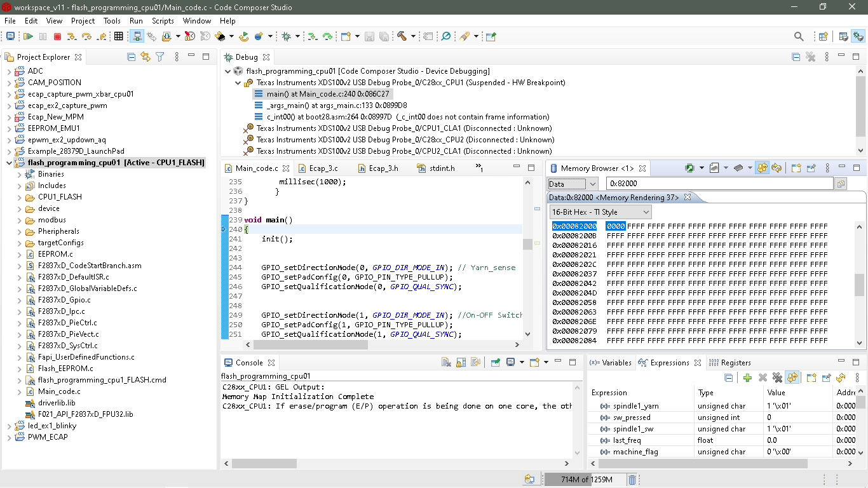Viewport: 868px width, 488px height.
Task: Click the red Terminate button in toolbar
Action: click(57, 36)
